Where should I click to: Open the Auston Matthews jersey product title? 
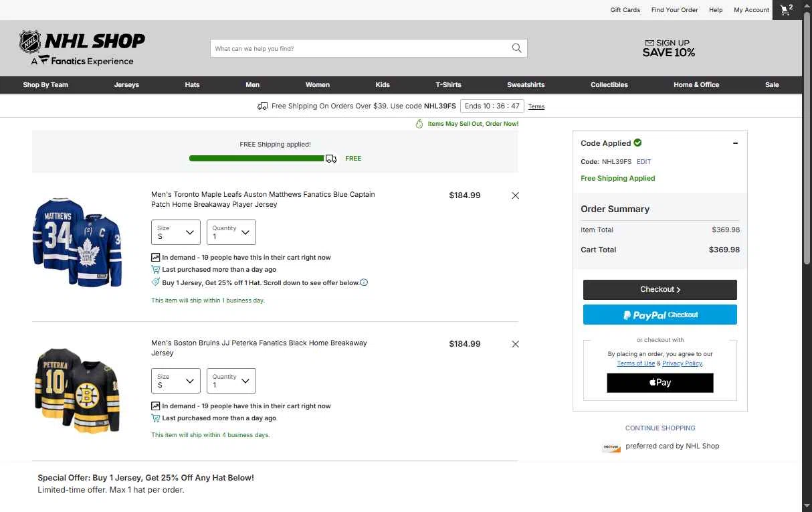coord(263,199)
